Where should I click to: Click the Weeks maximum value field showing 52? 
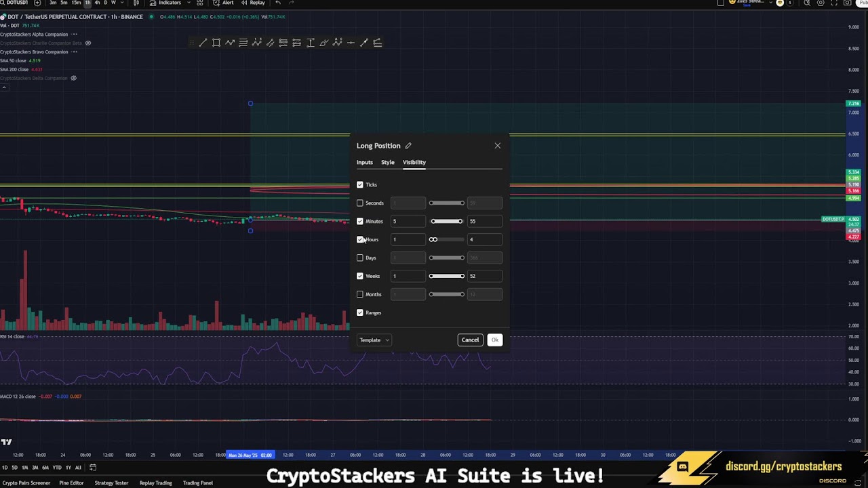[x=485, y=276]
